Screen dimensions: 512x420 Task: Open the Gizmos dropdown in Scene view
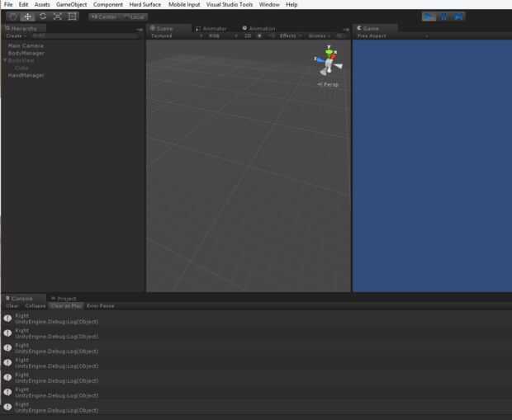[x=320, y=36]
